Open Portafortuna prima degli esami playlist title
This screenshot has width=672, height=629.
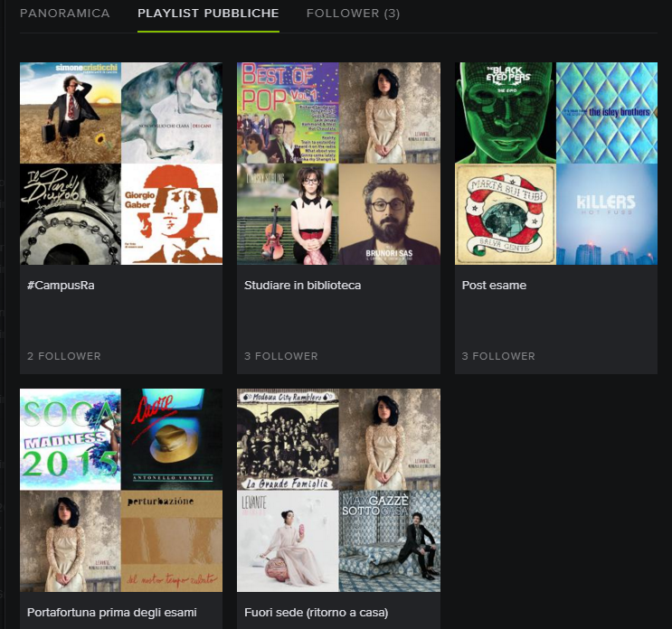pos(111,612)
